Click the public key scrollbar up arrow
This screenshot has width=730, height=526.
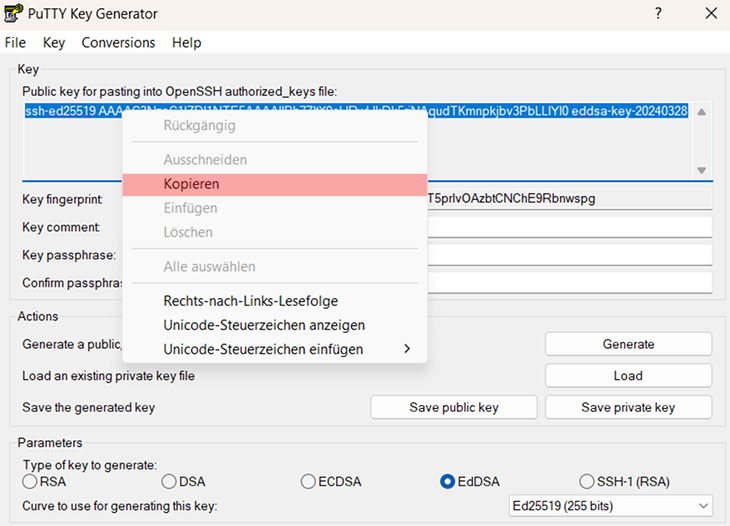click(702, 112)
